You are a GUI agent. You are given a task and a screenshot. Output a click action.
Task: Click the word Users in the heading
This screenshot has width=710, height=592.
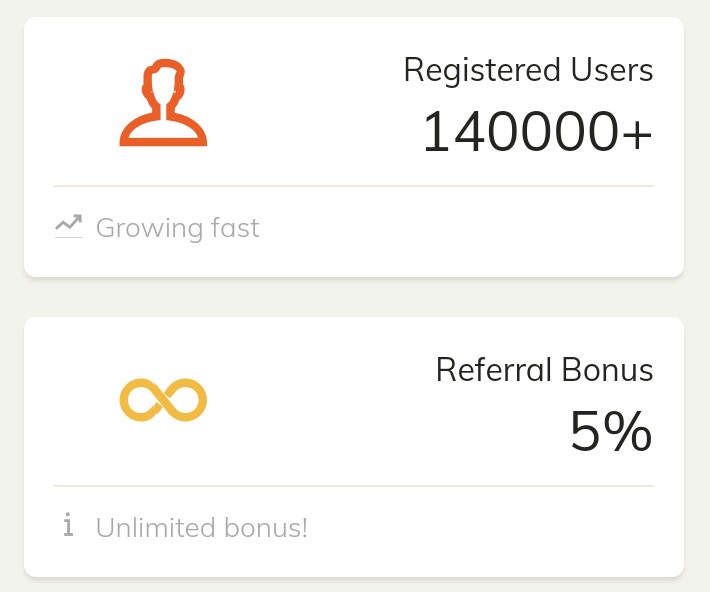click(x=611, y=70)
